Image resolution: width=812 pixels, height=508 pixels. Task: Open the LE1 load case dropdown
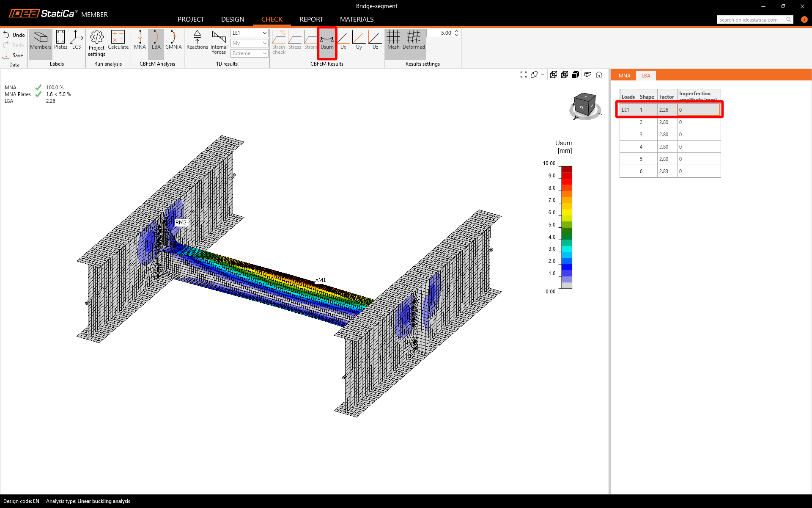tap(249, 33)
